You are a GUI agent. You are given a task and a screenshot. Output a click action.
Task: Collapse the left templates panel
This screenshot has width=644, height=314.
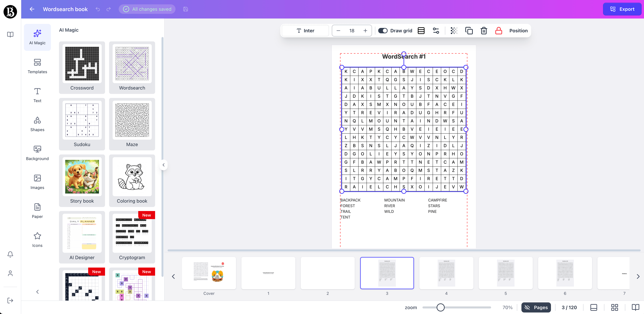click(164, 165)
